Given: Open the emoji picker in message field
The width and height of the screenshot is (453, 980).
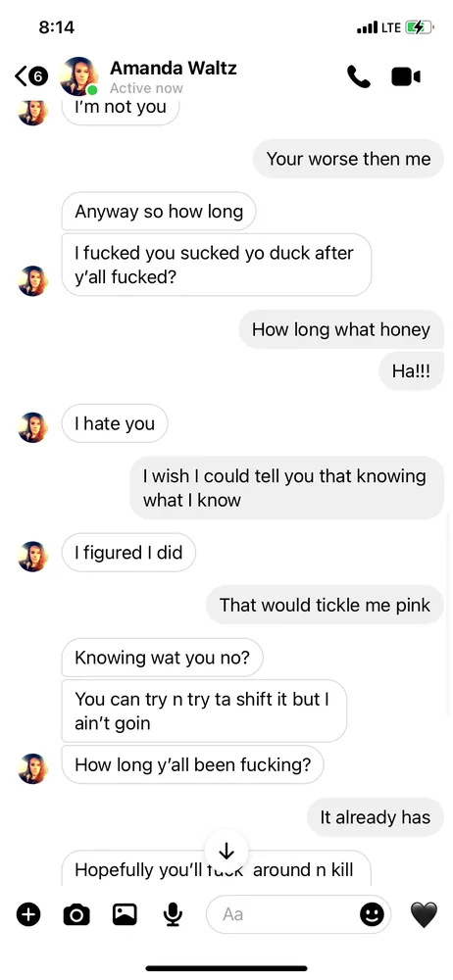Looking at the screenshot, I should 372,914.
